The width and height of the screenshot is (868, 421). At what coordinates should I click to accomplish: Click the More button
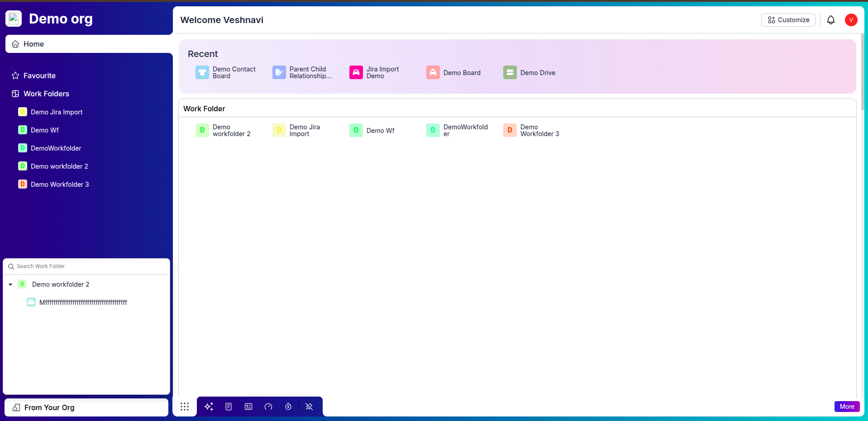pos(847,407)
